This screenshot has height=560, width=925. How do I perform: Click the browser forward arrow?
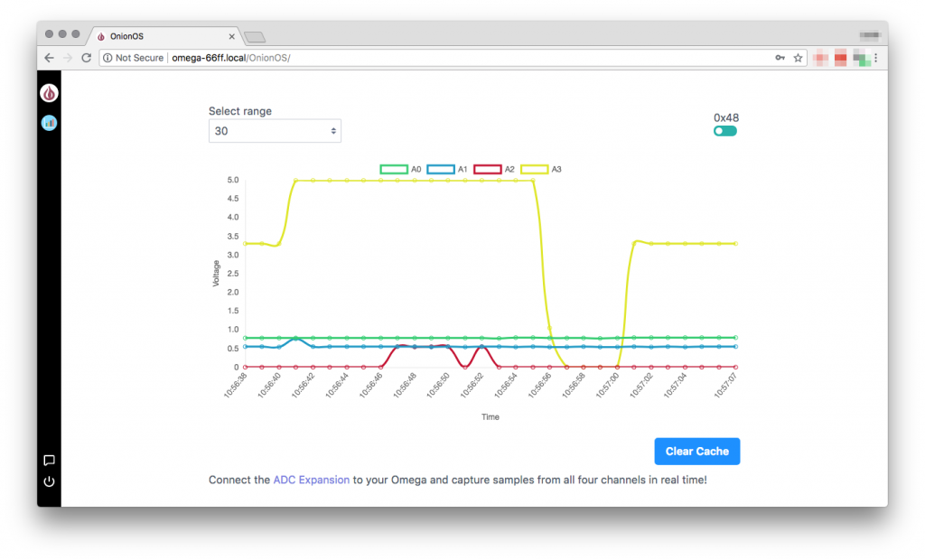(x=67, y=58)
